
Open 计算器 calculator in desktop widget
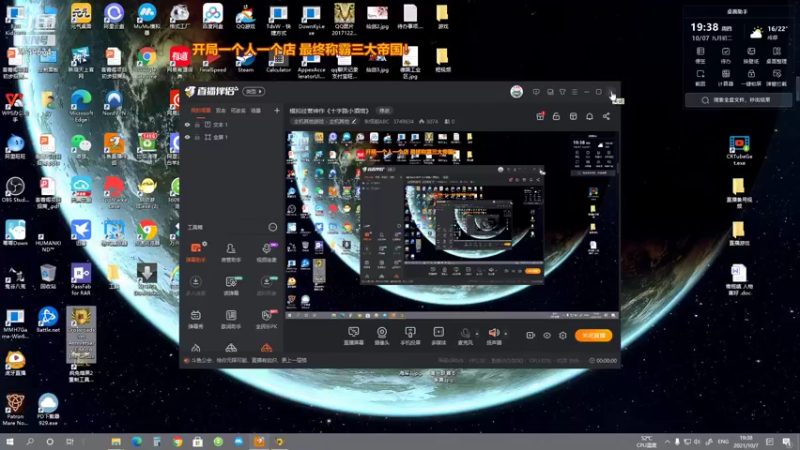coord(726,78)
